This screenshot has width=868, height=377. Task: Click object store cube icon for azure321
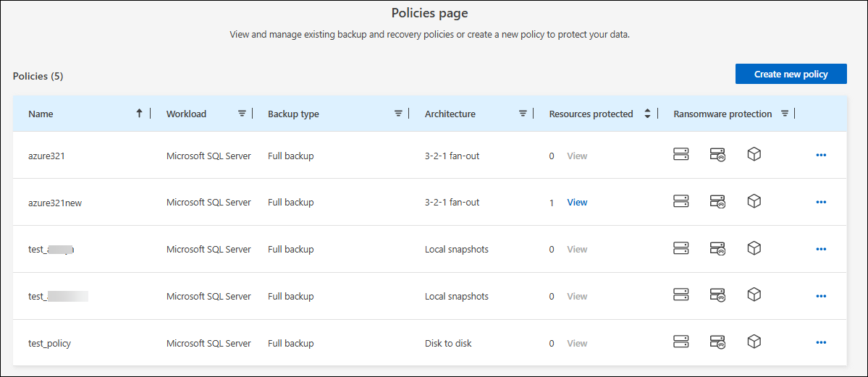click(x=754, y=155)
